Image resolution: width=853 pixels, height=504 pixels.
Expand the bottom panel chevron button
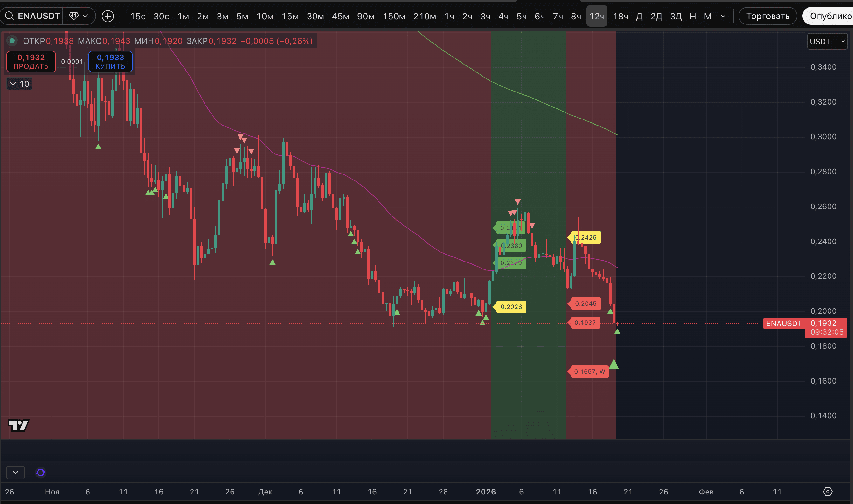point(16,473)
